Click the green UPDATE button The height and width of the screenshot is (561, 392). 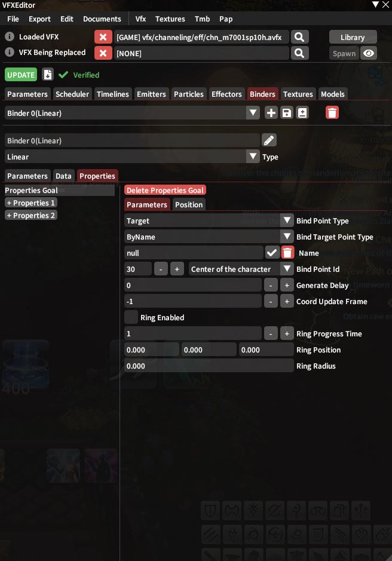[x=21, y=75]
